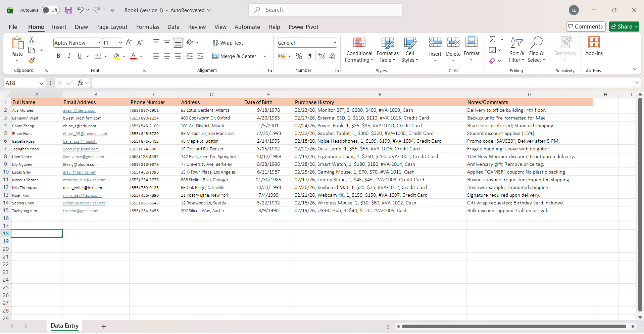Screen dimensions: 644x334
Task: Toggle Align Right horizontal alignment
Action: [178, 56]
